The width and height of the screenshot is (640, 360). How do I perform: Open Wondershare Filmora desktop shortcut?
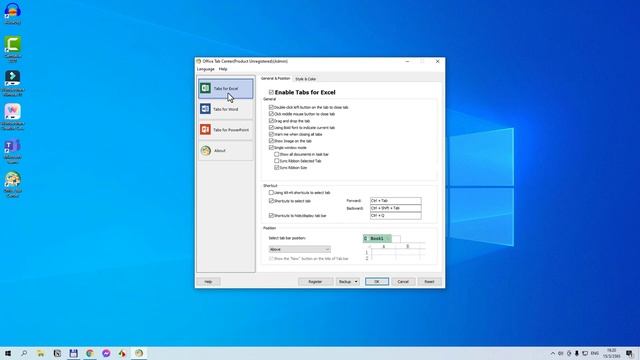(13, 83)
